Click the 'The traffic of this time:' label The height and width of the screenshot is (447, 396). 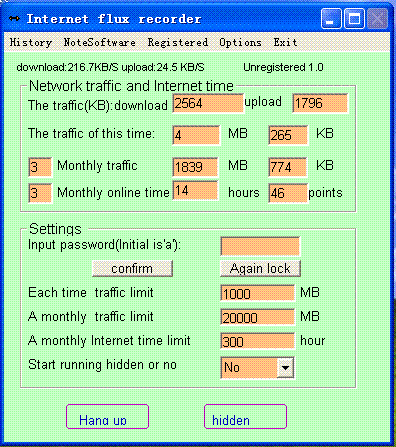click(x=92, y=134)
